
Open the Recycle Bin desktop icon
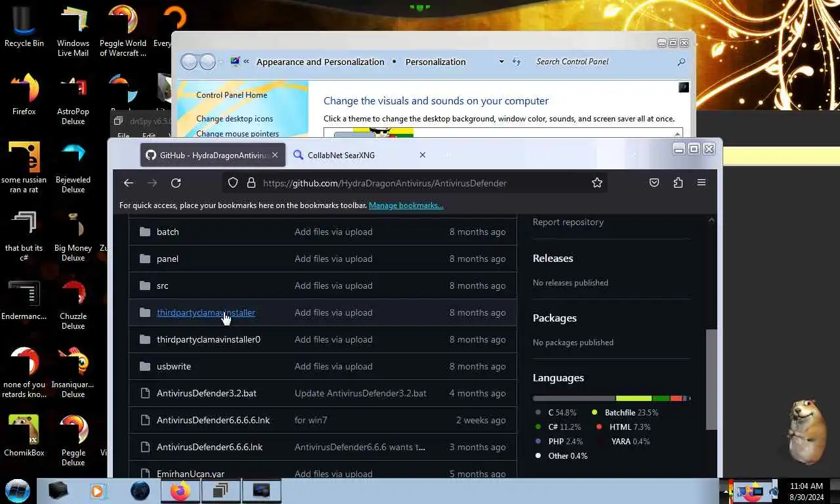(24, 27)
